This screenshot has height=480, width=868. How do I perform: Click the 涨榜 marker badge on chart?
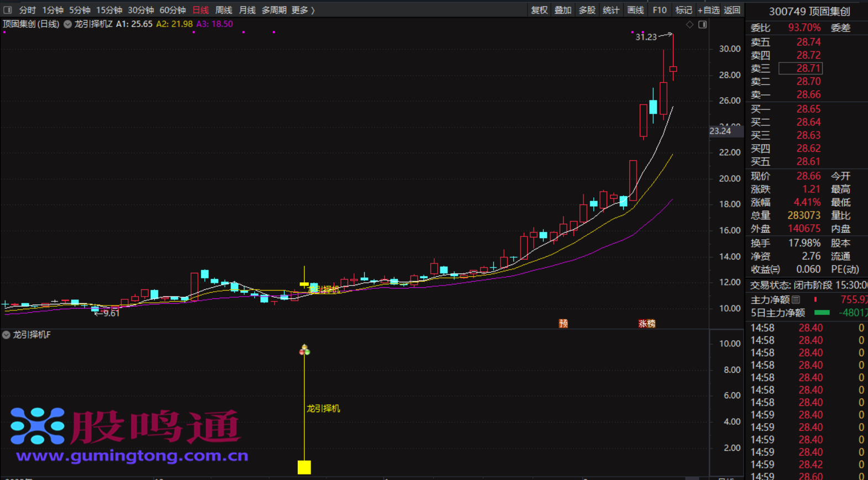(646, 324)
